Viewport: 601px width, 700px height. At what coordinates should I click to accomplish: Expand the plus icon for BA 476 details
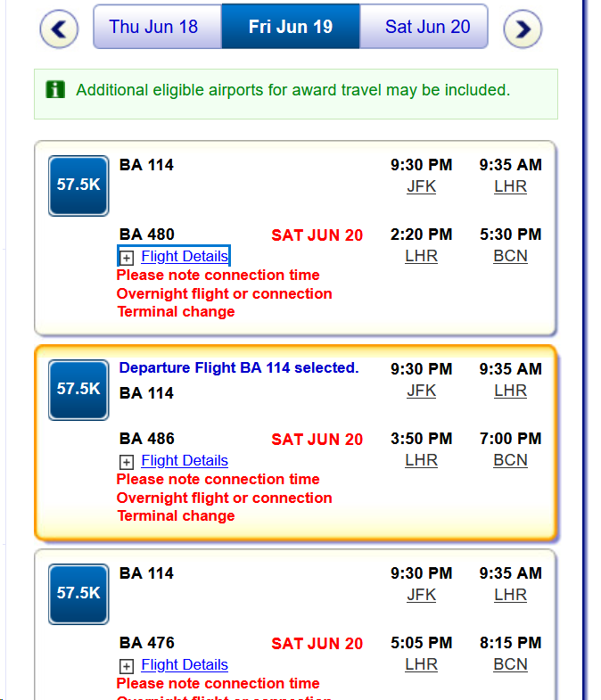tap(127, 665)
